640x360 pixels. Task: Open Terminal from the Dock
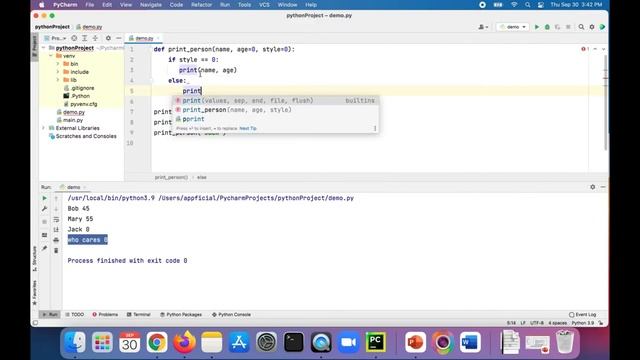293,342
